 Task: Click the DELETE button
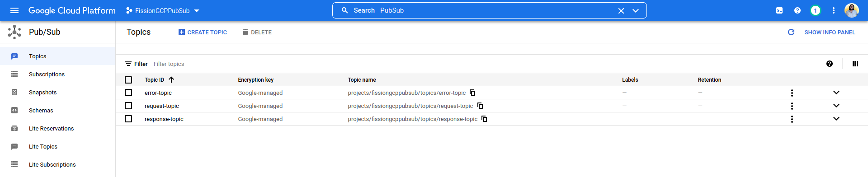tap(257, 32)
